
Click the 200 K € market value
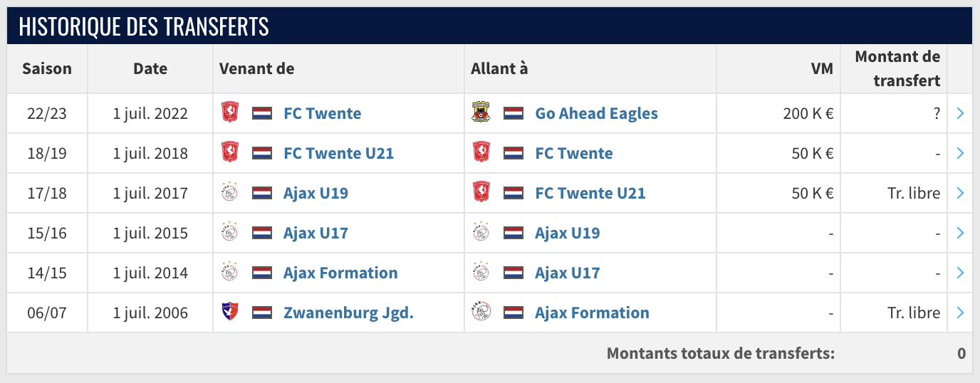click(x=808, y=113)
